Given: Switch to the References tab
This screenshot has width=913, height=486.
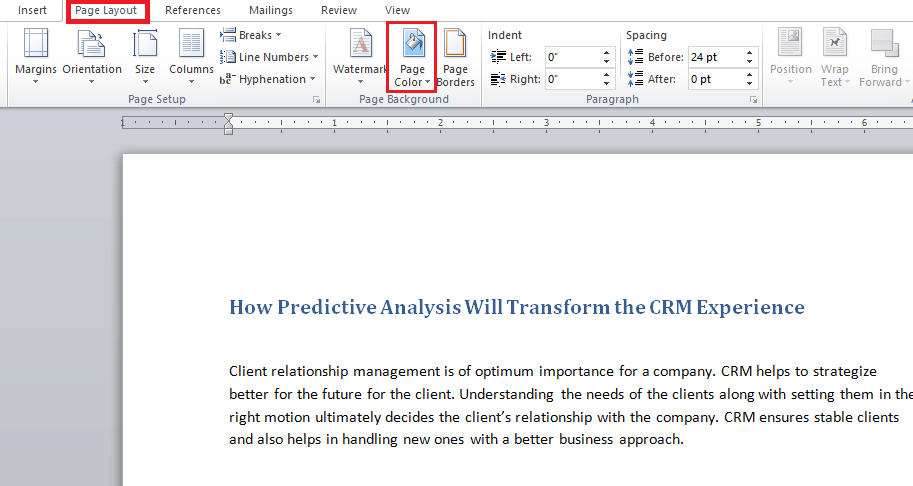Looking at the screenshot, I should click(x=193, y=10).
